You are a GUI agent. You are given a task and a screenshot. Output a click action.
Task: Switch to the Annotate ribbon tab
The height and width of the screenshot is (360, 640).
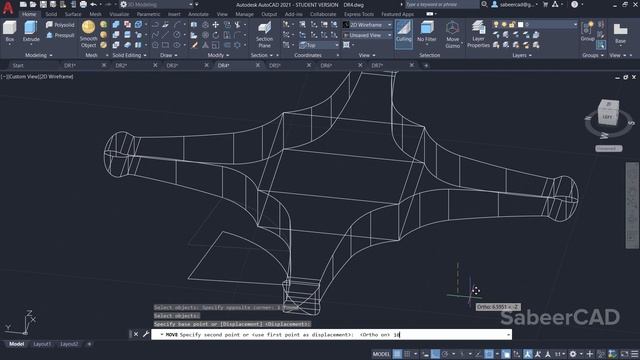[x=198, y=14]
